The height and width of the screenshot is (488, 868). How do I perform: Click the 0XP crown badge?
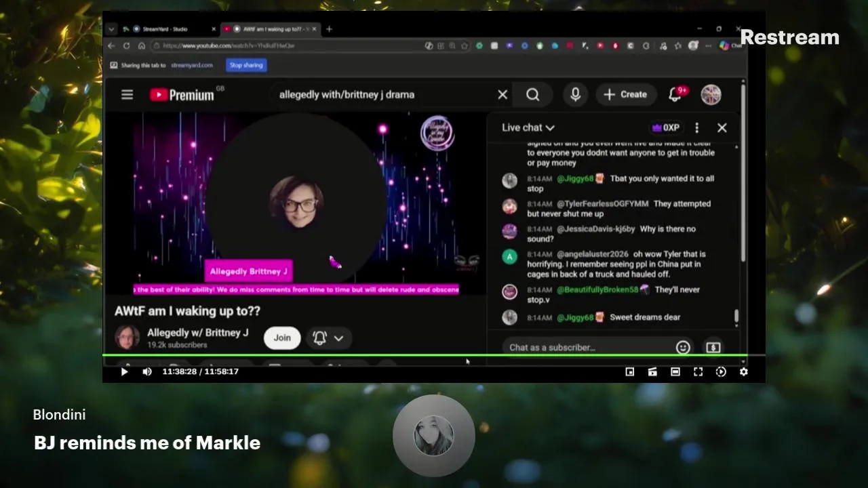click(665, 127)
